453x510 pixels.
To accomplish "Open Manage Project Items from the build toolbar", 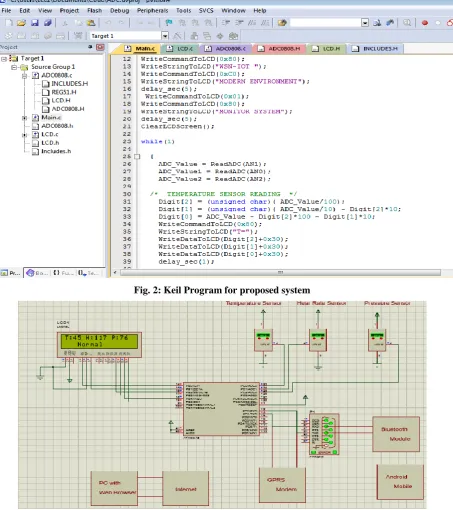I will point(194,36).
